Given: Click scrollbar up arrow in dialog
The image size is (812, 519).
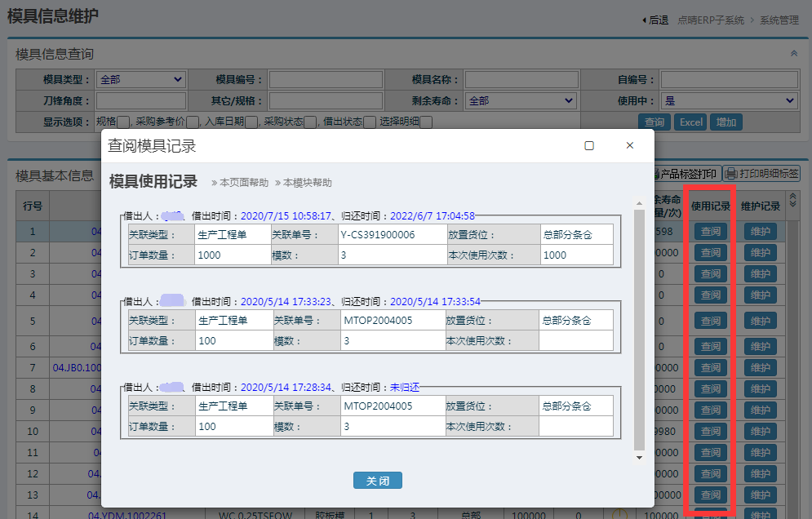Looking at the screenshot, I should coord(640,201).
